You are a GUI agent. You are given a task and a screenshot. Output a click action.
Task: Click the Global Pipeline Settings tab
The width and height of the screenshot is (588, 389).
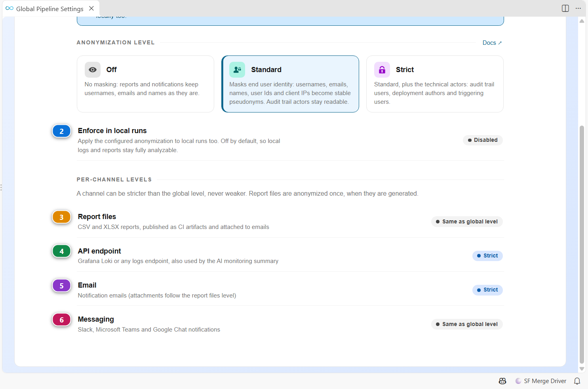click(50, 9)
